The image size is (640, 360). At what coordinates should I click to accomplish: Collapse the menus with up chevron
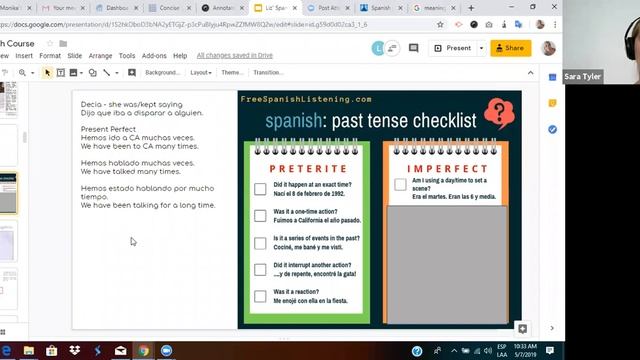click(531, 73)
